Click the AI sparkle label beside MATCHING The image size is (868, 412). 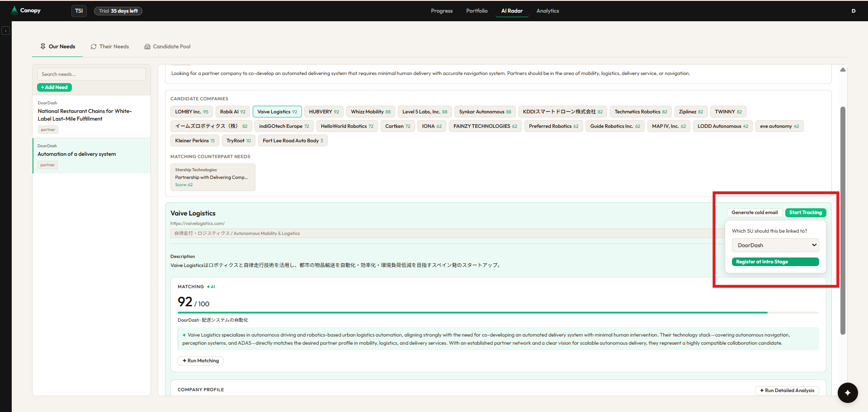(x=211, y=287)
